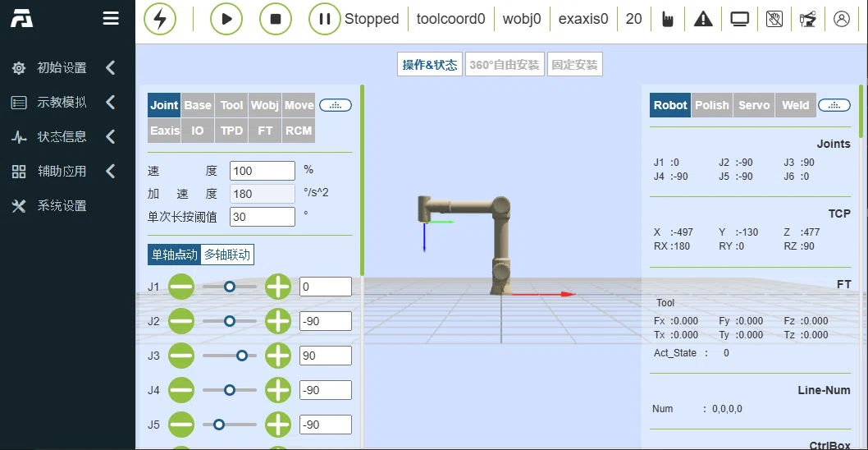Click the 速度 input field showing 100
Image resolution: width=868 pixels, height=450 pixels.
click(263, 171)
